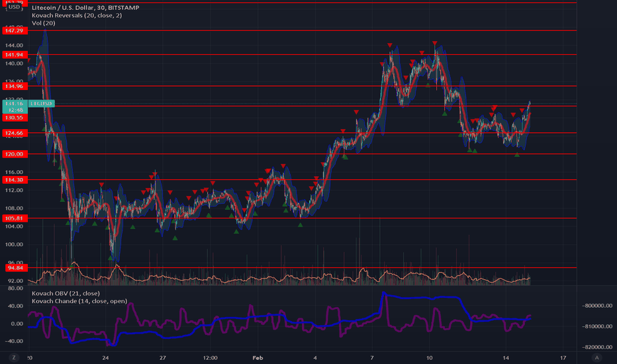This screenshot has height=364, width=617.
Task: Click the 14 date on time axis
Action: coord(506,357)
